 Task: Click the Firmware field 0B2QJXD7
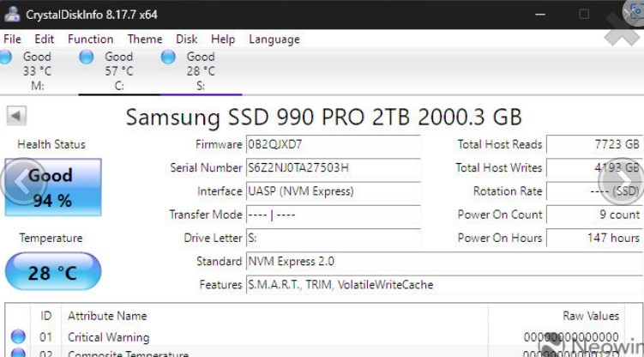(333, 145)
